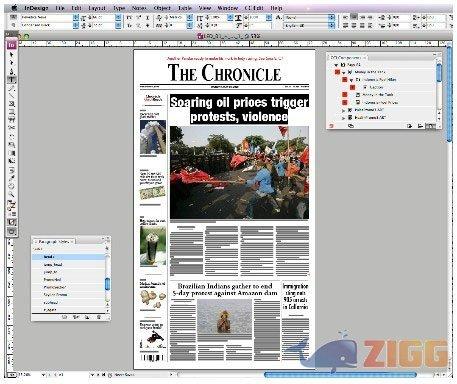Screen dimensions: 457x384
Task: Open the font style dropdown
Action: [x=76, y=25]
